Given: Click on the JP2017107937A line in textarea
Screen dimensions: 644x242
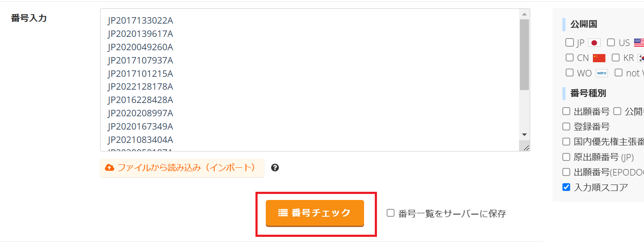Looking at the screenshot, I should click(x=140, y=60).
